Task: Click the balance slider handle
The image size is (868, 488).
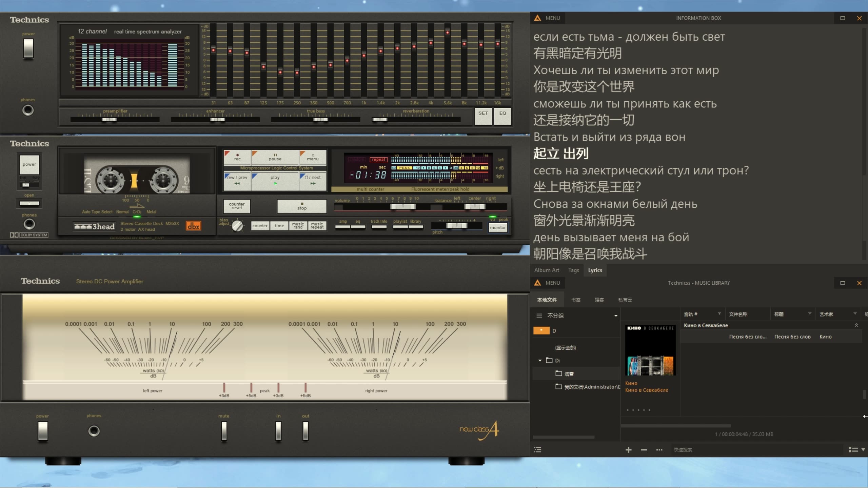Action: (x=475, y=206)
